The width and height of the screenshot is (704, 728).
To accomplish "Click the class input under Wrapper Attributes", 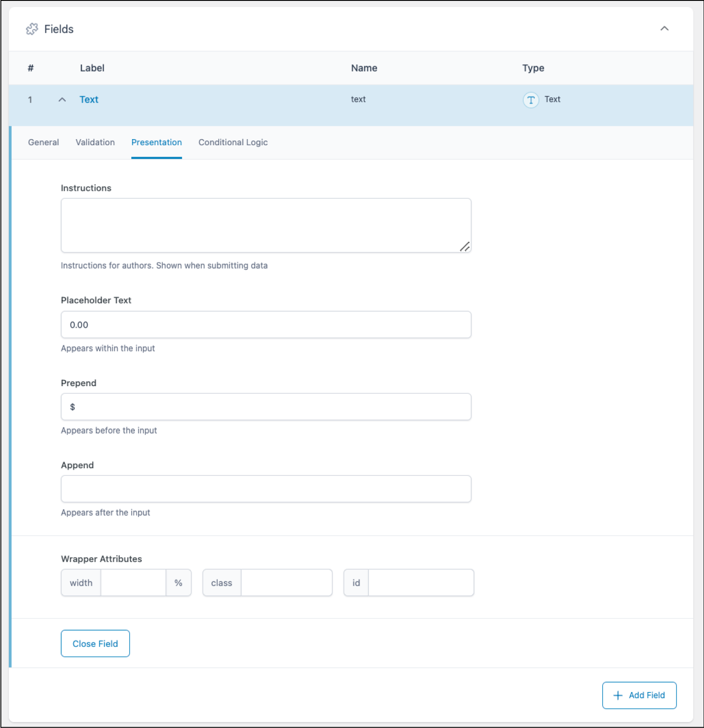I will point(286,583).
